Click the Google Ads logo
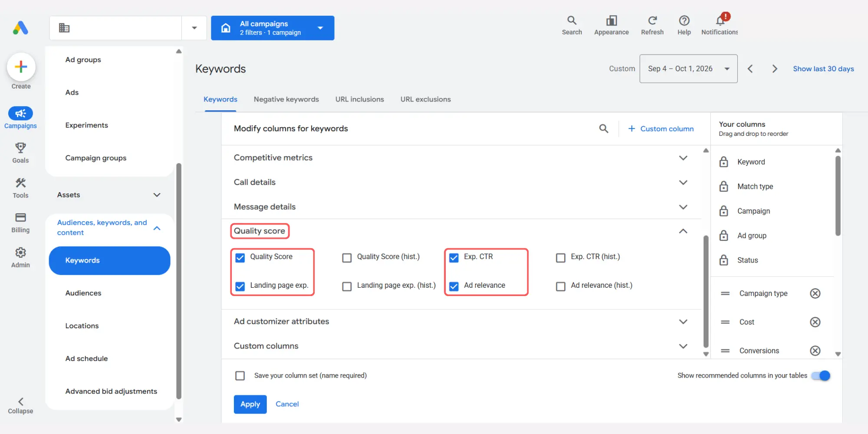The image size is (868, 434). (x=20, y=28)
